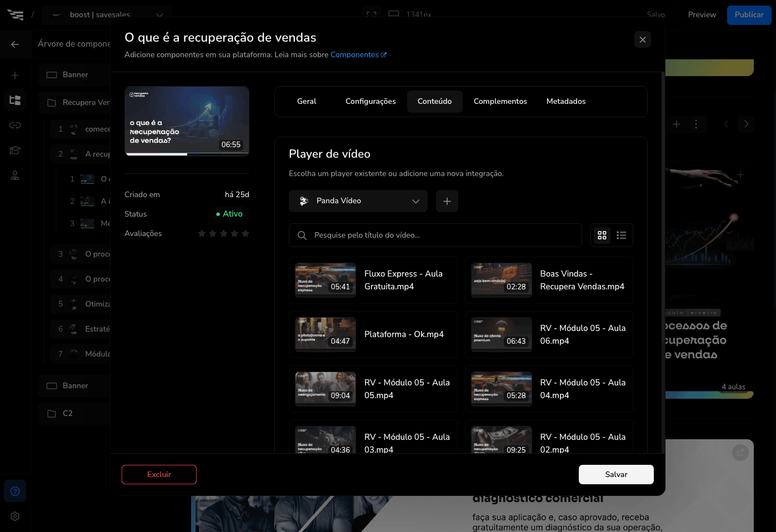Open the settings gear icon
The image size is (776, 532).
pyautogui.click(x=15, y=516)
